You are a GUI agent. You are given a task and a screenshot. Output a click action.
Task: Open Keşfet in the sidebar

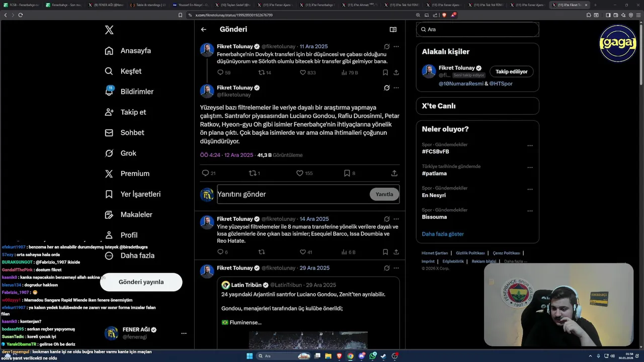click(123, 71)
